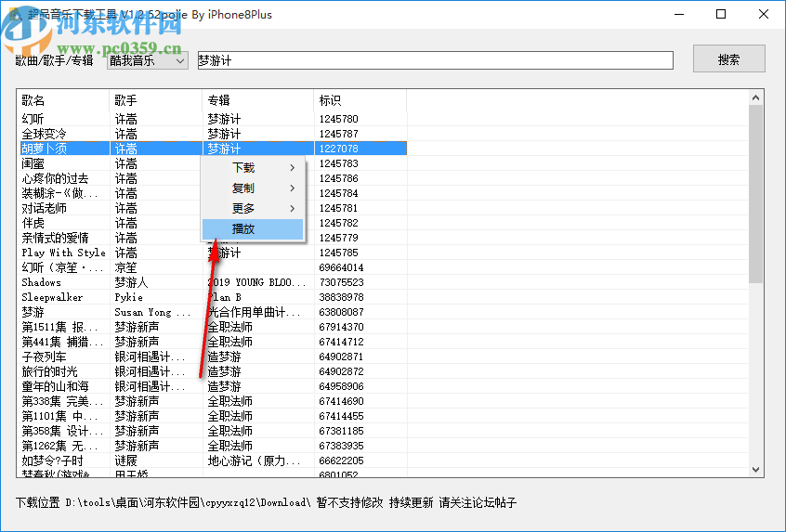Click the ID cell 1245787
Image resolution: width=786 pixels, height=532 pixels.
[x=338, y=135]
